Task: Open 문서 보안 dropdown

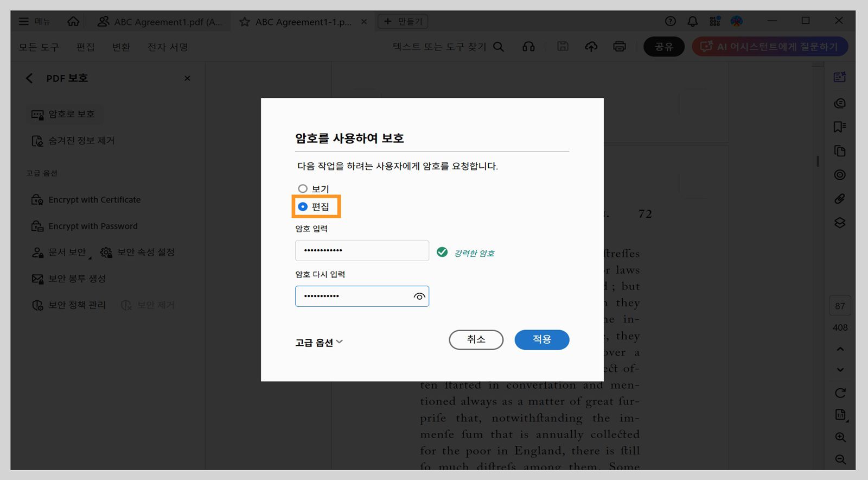Action: pyautogui.click(x=61, y=252)
